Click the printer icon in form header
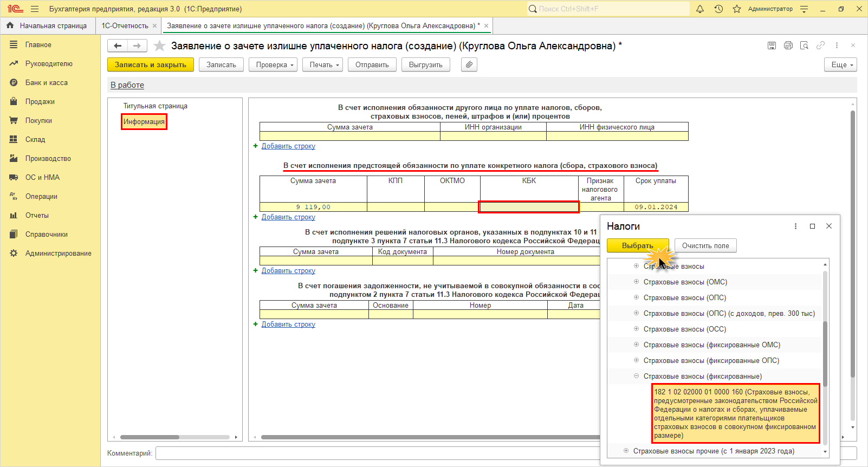Viewport: 868px width, 467px height. (x=788, y=46)
